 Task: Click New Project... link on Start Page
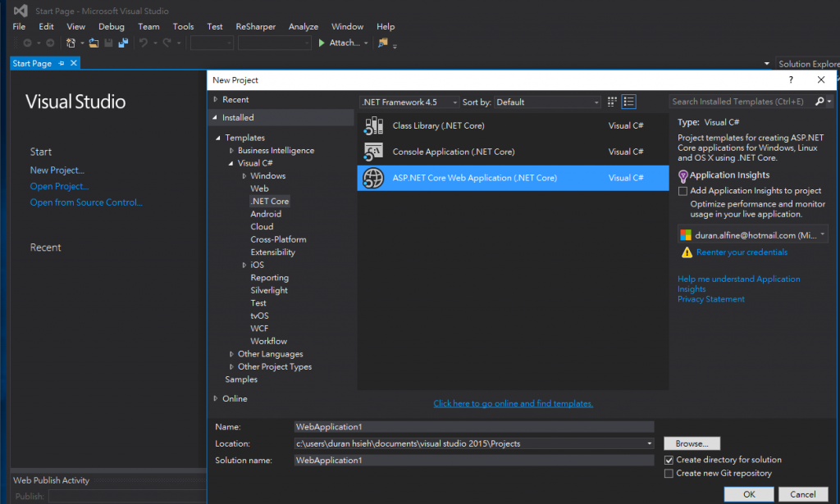coord(57,170)
